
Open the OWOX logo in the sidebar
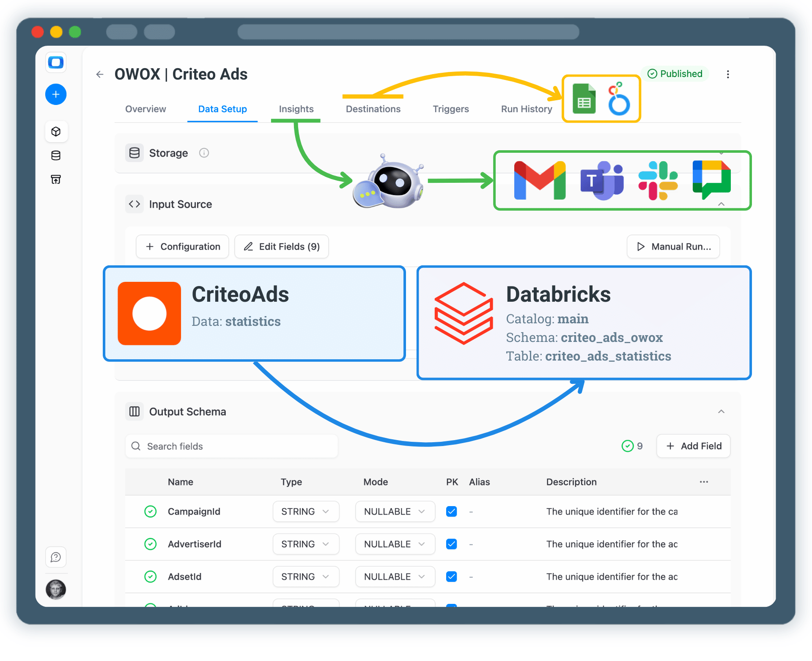pos(55,62)
